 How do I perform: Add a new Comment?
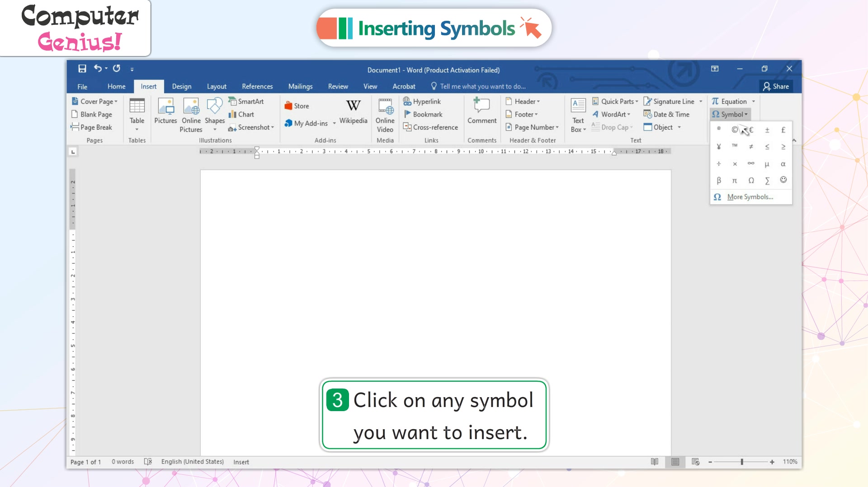pyautogui.click(x=482, y=111)
